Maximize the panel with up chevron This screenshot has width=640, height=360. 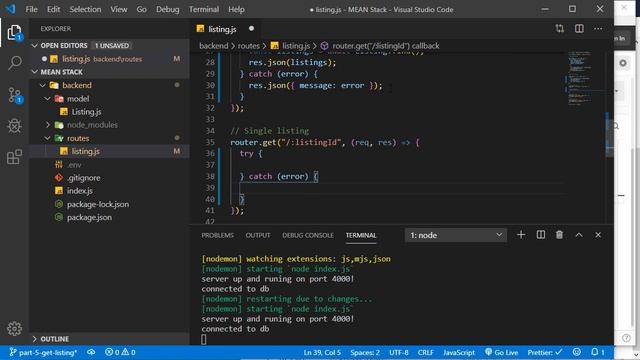579,235
